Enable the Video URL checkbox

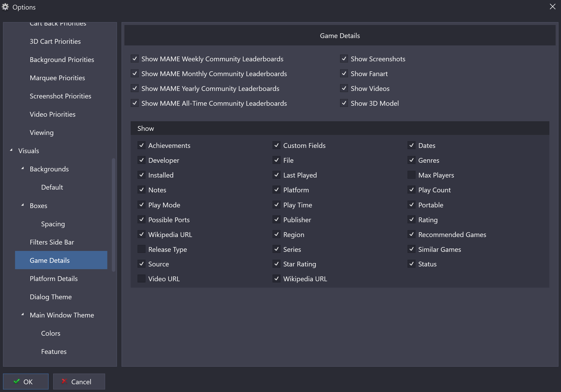click(141, 279)
